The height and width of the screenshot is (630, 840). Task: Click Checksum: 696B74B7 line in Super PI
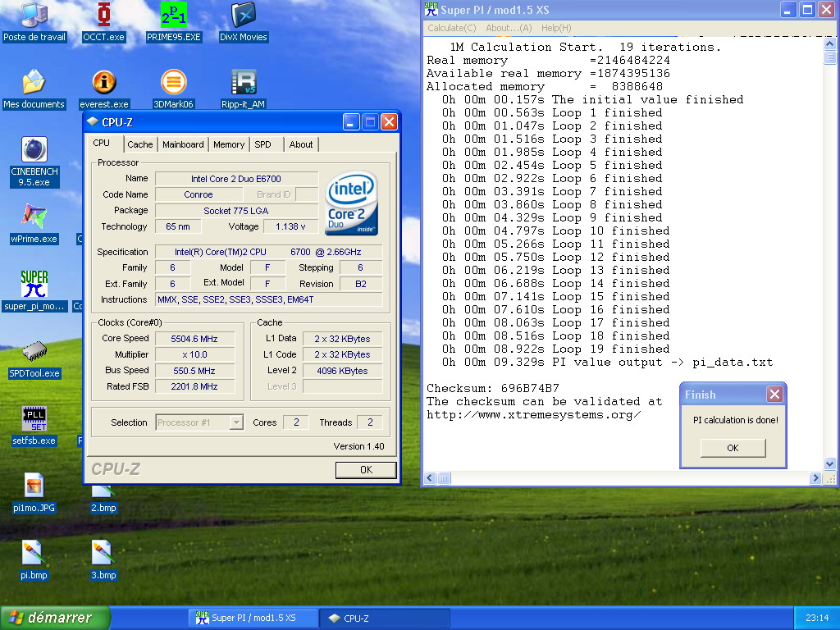click(x=493, y=388)
